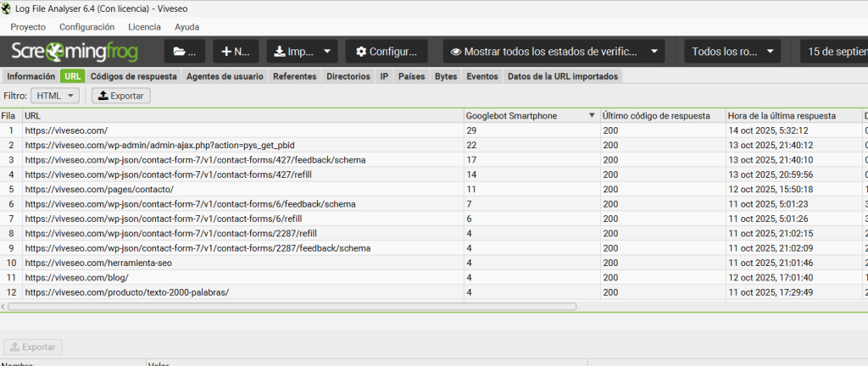Click the sort arrow on Googlebot Smartphone column
Viewport: 868px width, 366px height.
[591, 115]
